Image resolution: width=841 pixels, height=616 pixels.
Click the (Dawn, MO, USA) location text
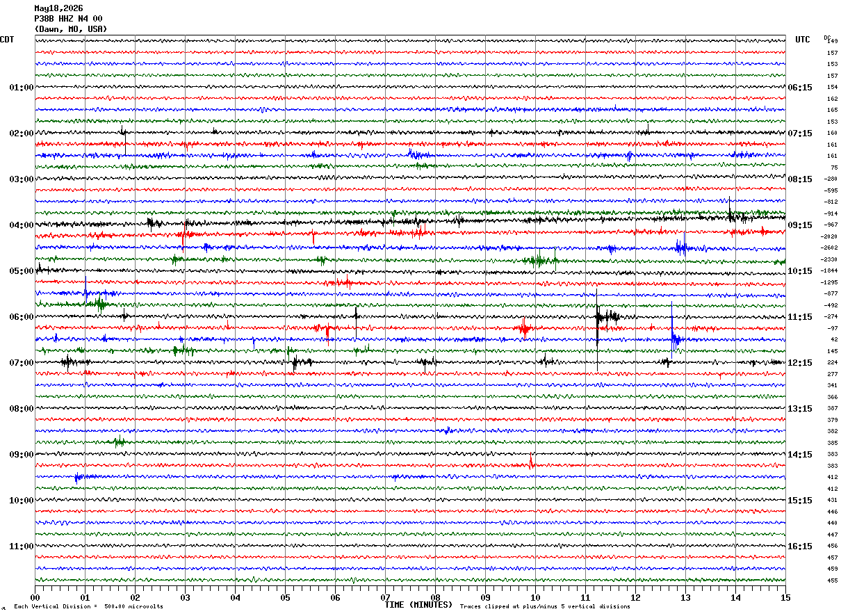[x=71, y=29]
